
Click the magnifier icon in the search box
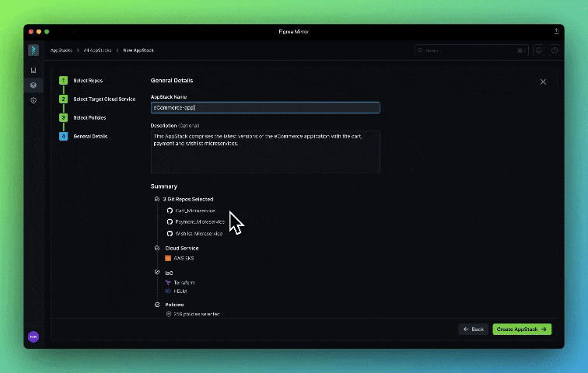point(420,51)
